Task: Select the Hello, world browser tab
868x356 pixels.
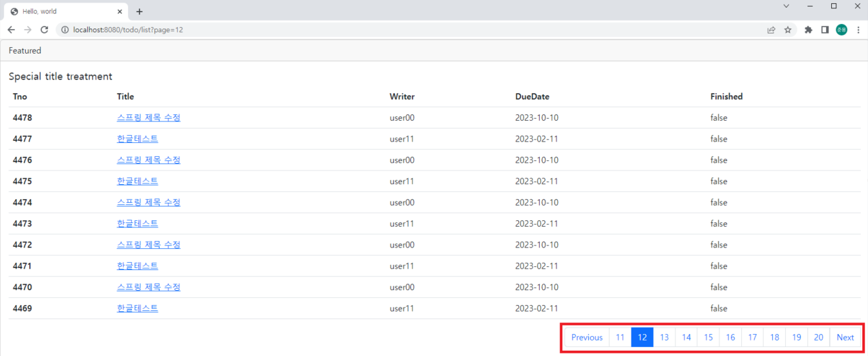Action: pyautogui.click(x=67, y=12)
